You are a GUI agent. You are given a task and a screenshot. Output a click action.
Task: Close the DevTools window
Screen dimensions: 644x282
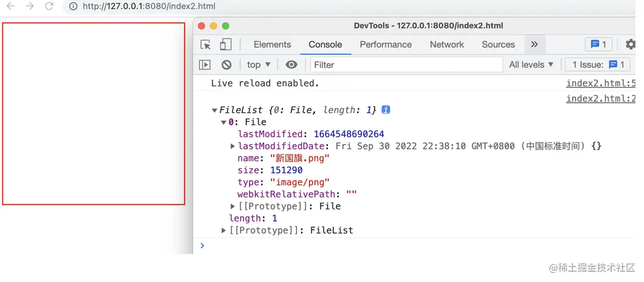(x=201, y=26)
